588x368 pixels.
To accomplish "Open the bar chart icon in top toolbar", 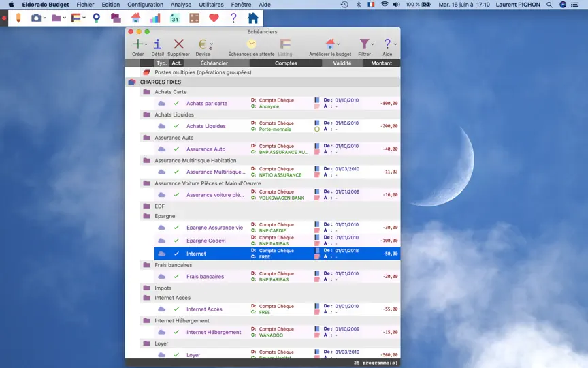I will pos(155,18).
